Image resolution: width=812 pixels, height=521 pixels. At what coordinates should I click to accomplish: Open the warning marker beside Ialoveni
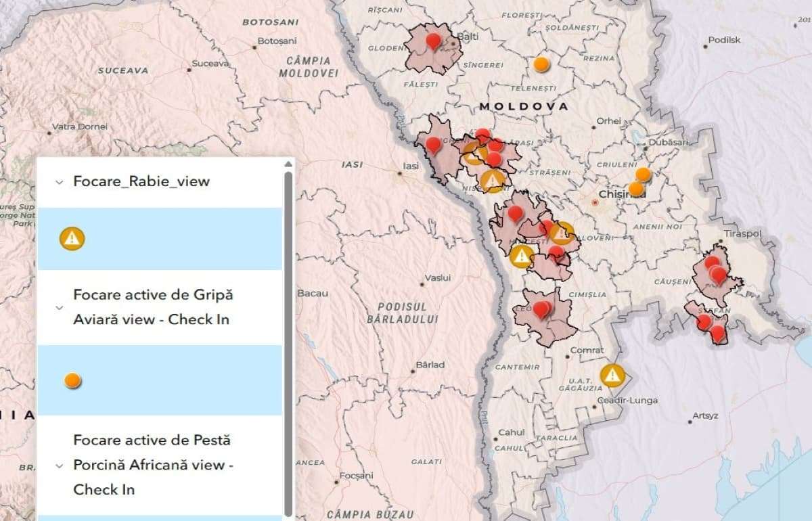(x=560, y=233)
